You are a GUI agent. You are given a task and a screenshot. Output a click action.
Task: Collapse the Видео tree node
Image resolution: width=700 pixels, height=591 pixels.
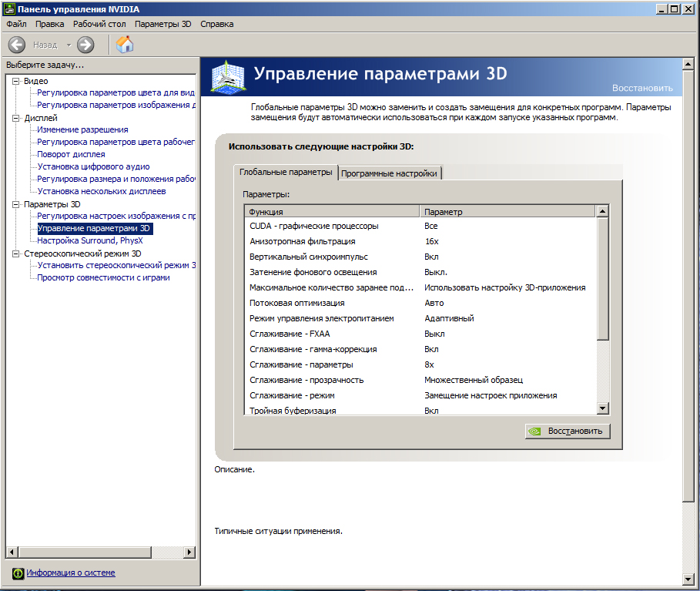(x=16, y=81)
